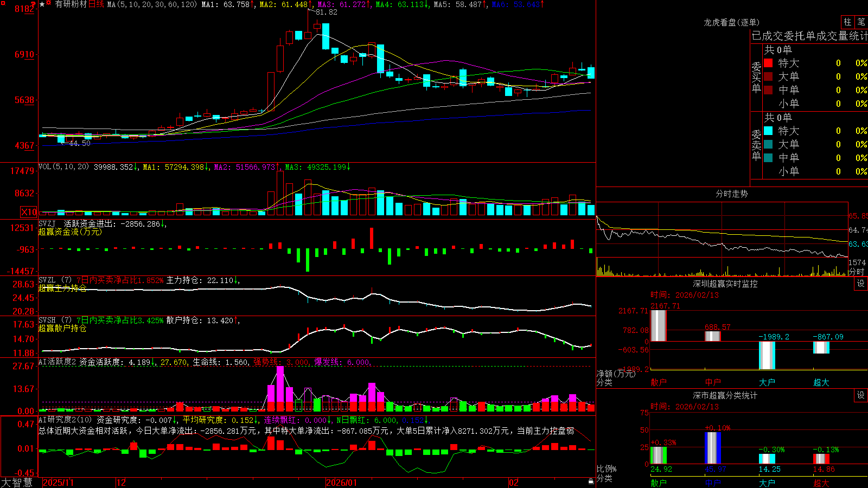Viewport: 868px width, 488px height.
Task: Click the 分时走势 panel title
Action: (x=732, y=194)
